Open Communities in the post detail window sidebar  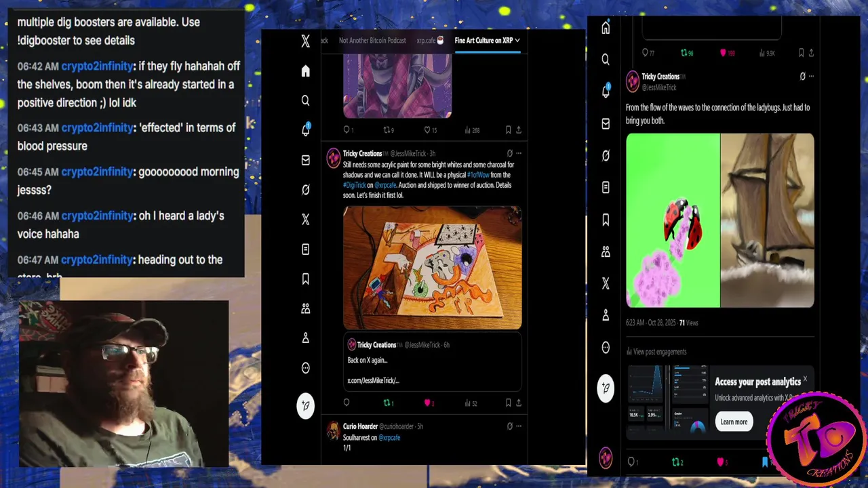[606, 251]
